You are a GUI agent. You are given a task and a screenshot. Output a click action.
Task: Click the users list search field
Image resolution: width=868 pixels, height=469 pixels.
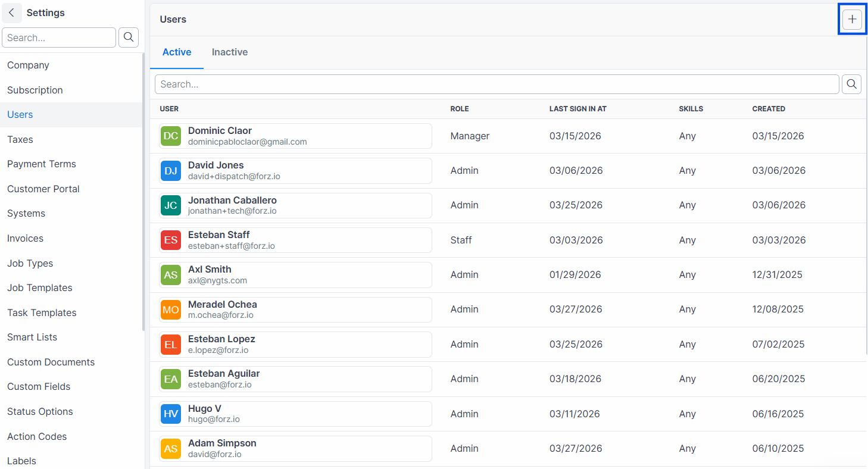[x=497, y=84]
